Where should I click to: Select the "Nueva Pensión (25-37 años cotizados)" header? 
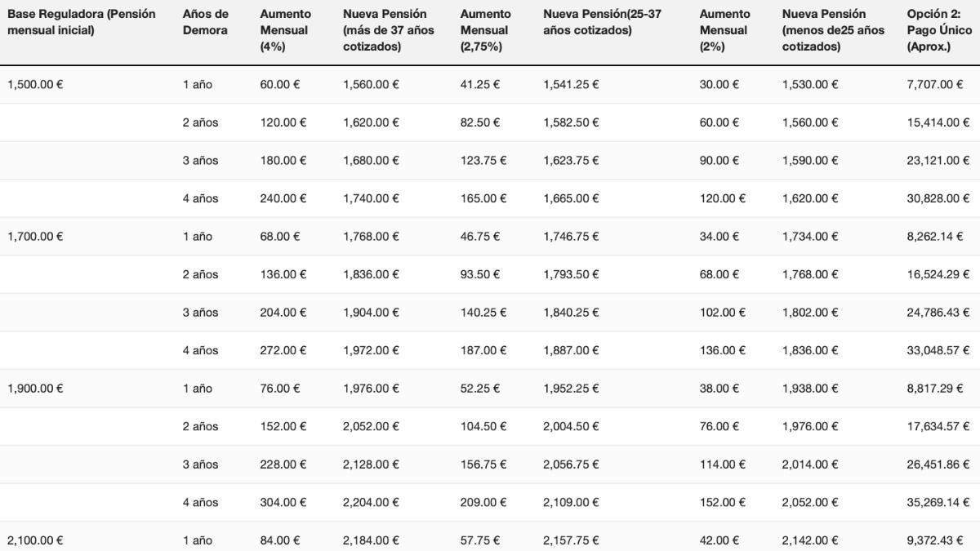point(602,22)
